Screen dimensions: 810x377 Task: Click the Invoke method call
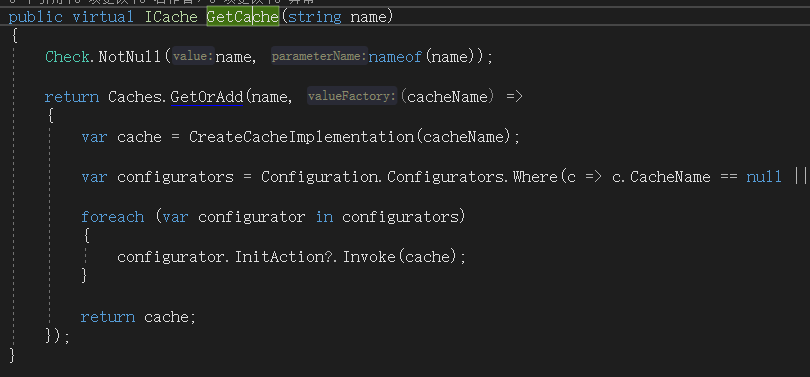pos(369,257)
